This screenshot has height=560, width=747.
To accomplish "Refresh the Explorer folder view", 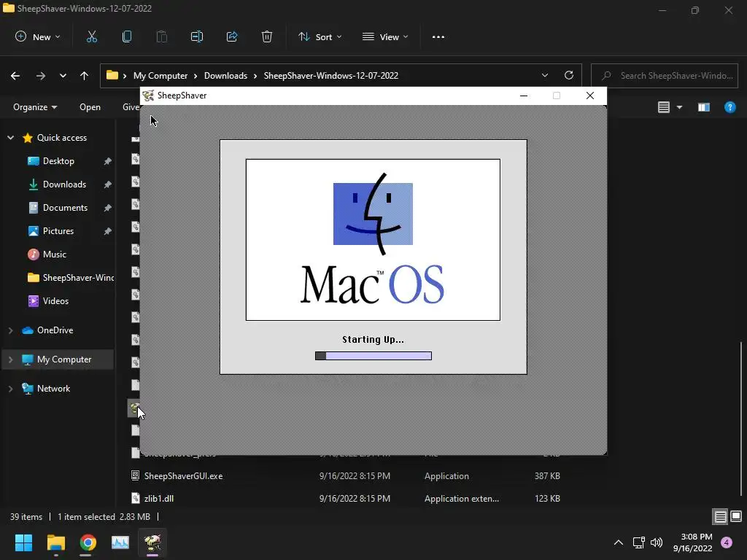I will (569, 75).
